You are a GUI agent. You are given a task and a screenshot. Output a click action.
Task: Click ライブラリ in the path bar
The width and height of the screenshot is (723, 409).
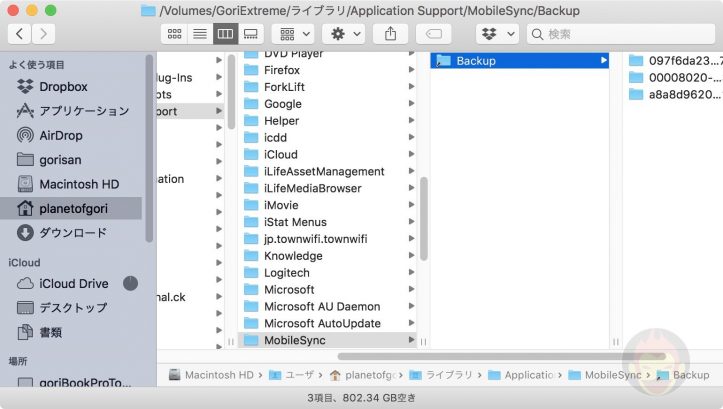pyautogui.click(x=441, y=375)
